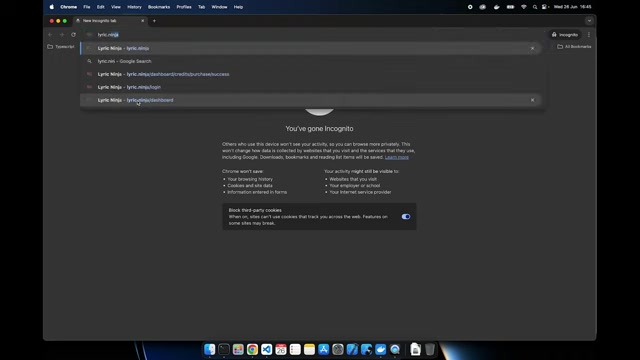Click the Docker whale menu bar icon
The width and height of the screenshot is (640, 360).
coord(496,7)
